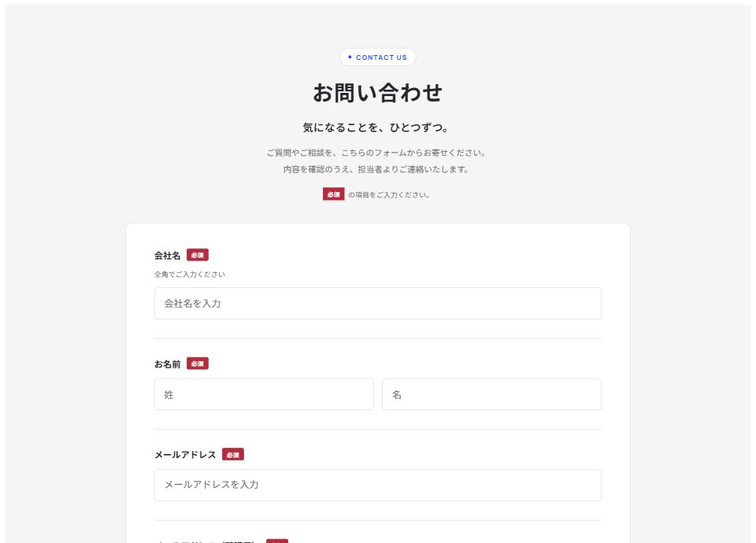The height and width of the screenshot is (543, 756).
Task: Click the お名前 field label
Action: click(x=167, y=364)
